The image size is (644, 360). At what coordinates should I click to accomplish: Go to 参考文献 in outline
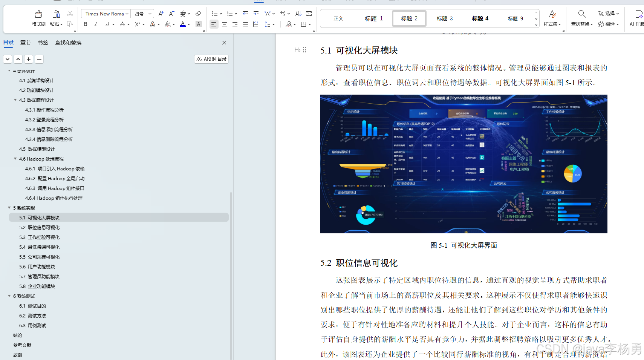[x=22, y=345]
